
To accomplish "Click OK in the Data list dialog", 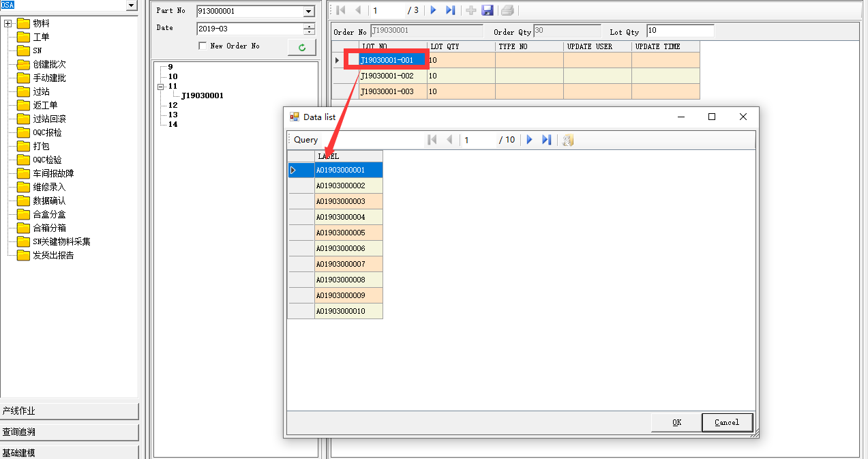I will coord(676,422).
